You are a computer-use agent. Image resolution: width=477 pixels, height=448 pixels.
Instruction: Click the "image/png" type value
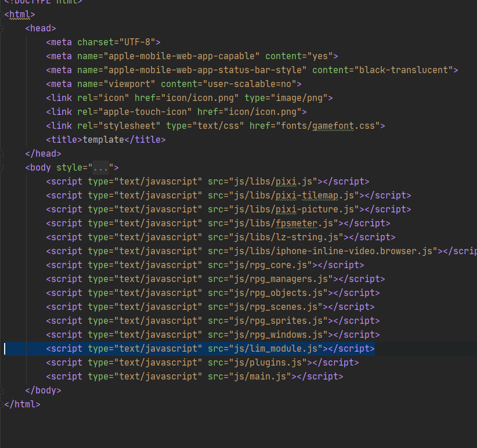pyautogui.click(x=299, y=98)
